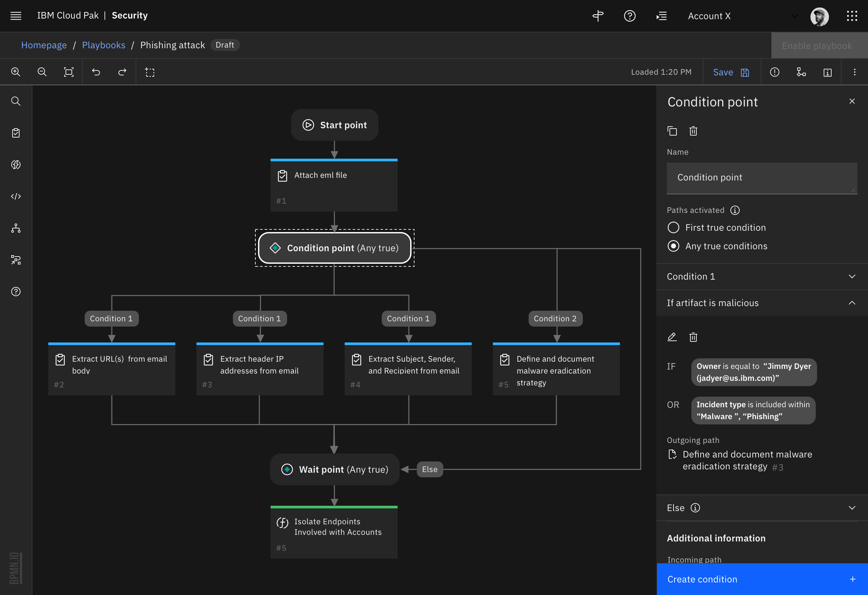Click the zoom out magnifier icon
The height and width of the screenshot is (595, 868).
[42, 72]
